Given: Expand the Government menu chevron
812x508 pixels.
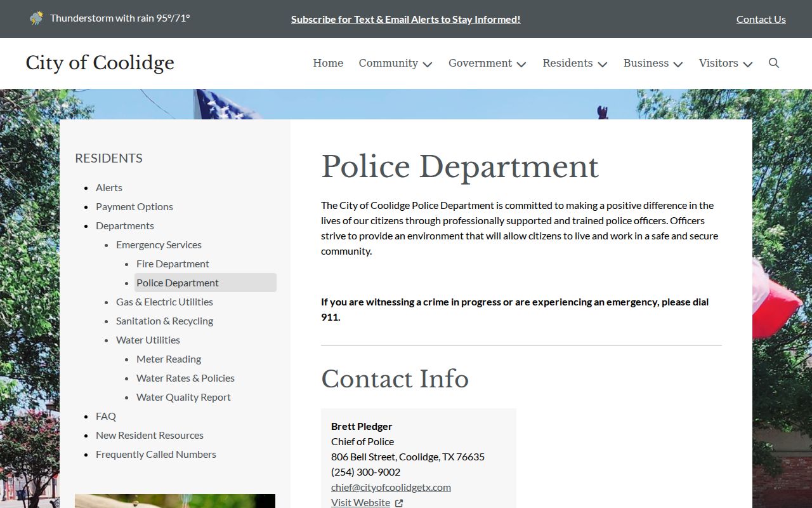Looking at the screenshot, I should [521, 64].
